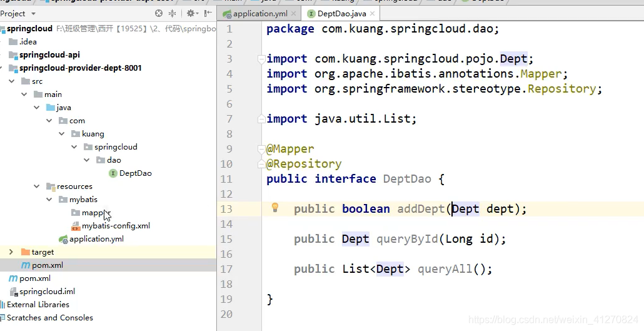The width and height of the screenshot is (644, 331).
Task: Click line number 13 in the gutter
Action: (226, 209)
